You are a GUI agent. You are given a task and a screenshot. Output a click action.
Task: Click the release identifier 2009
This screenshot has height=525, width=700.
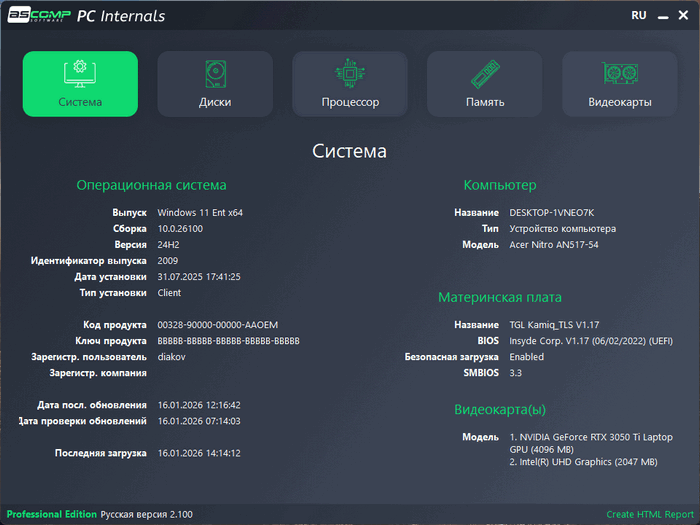click(x=167, y=261)
